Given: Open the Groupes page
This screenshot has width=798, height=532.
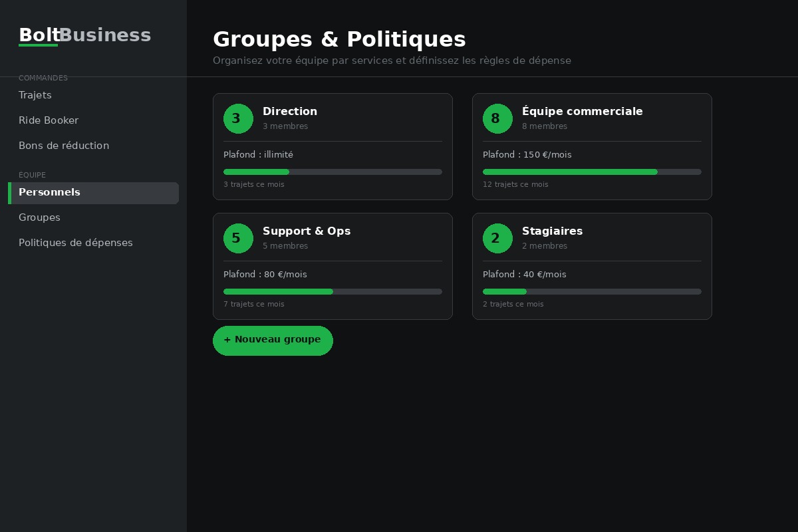Looking at the screenshot, I should pos(39,217).
